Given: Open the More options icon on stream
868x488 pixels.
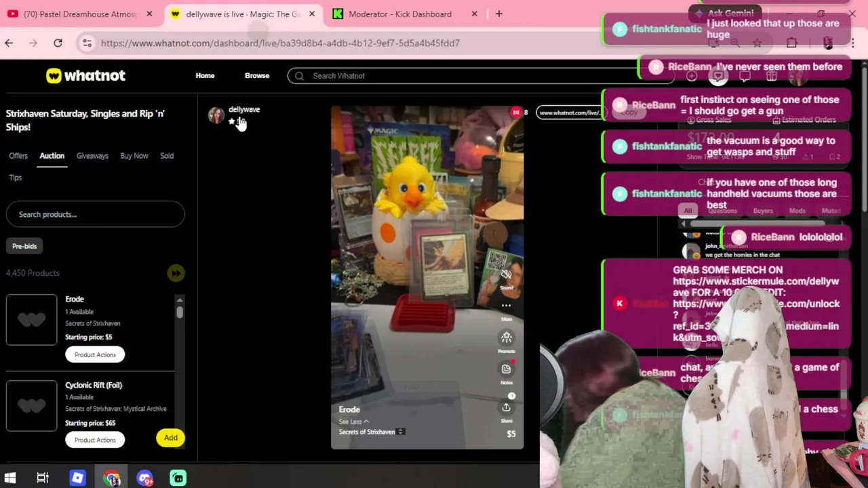Looking at the screenshot, I should (506, 306).
